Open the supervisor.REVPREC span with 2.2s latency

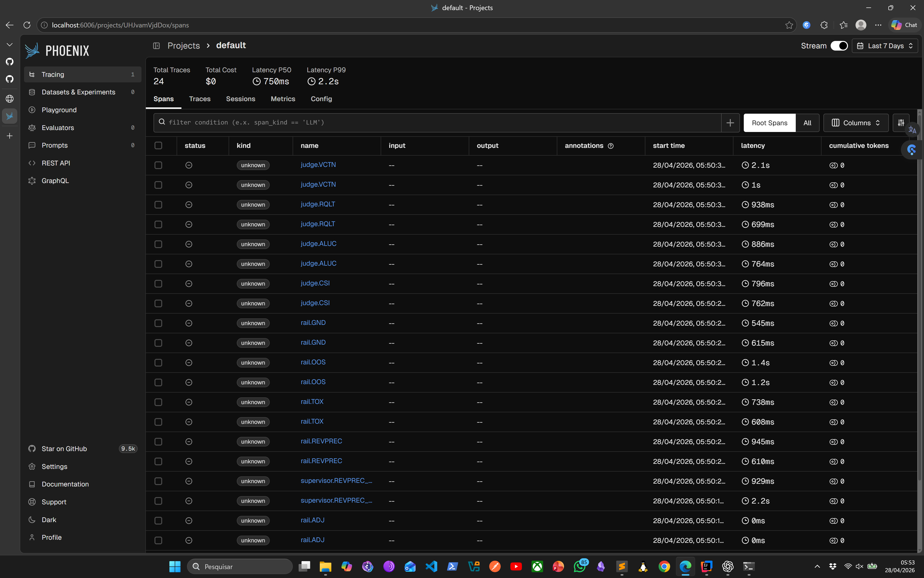tap(336, 500)
